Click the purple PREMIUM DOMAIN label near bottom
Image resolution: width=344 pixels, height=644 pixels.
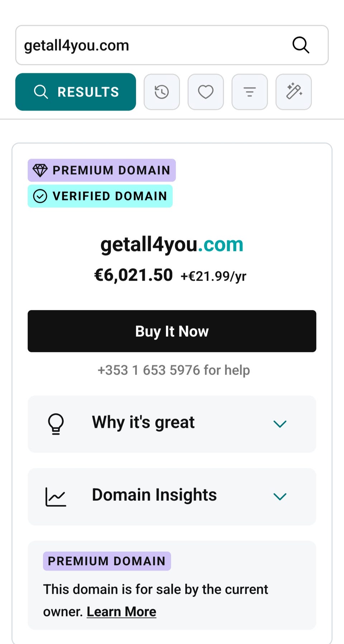coord(107,561)
